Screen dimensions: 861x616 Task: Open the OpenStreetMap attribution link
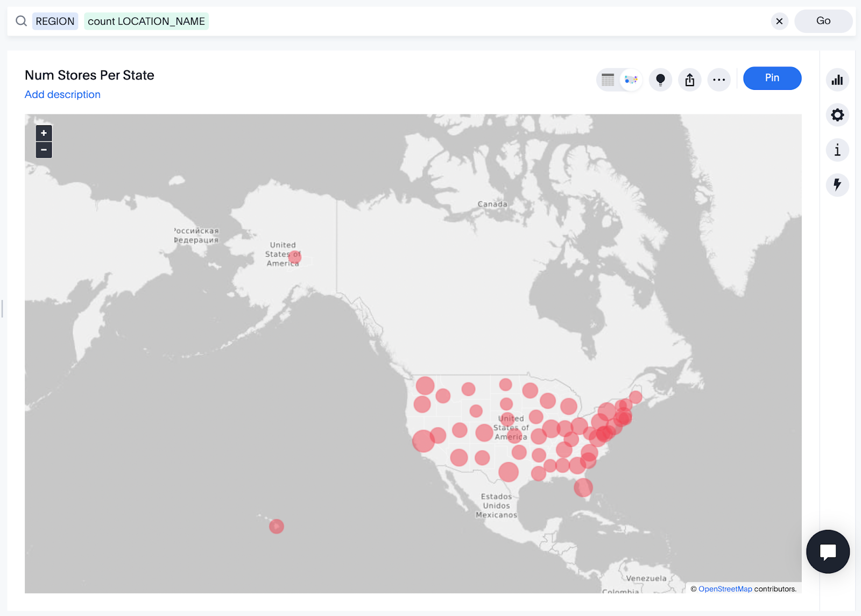tap(725, 589)
